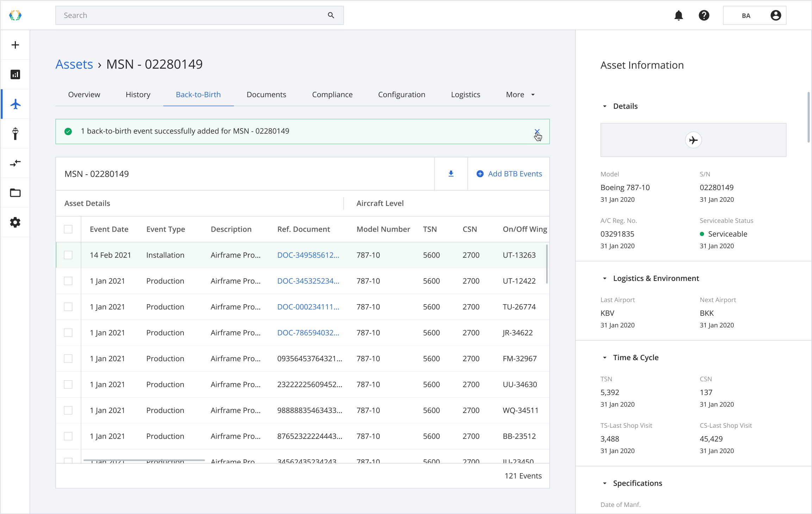Click the On/Off Wing column header

(525, 229)
